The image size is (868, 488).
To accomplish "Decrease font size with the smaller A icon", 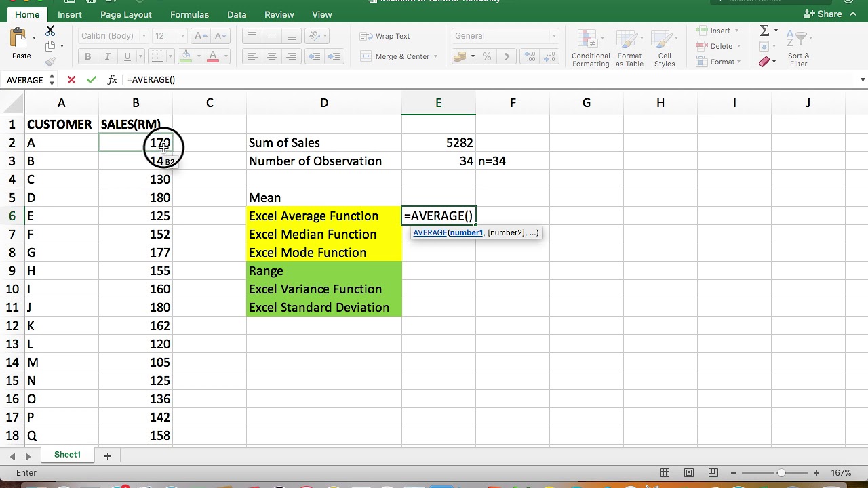I will 219,36.
